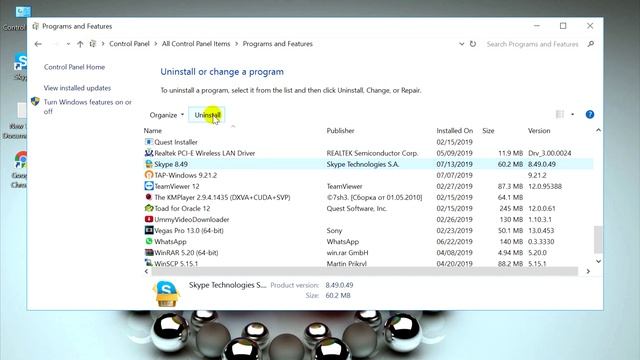
Task: Click the Skype installer icon in details pane
Action: point(166,293)
